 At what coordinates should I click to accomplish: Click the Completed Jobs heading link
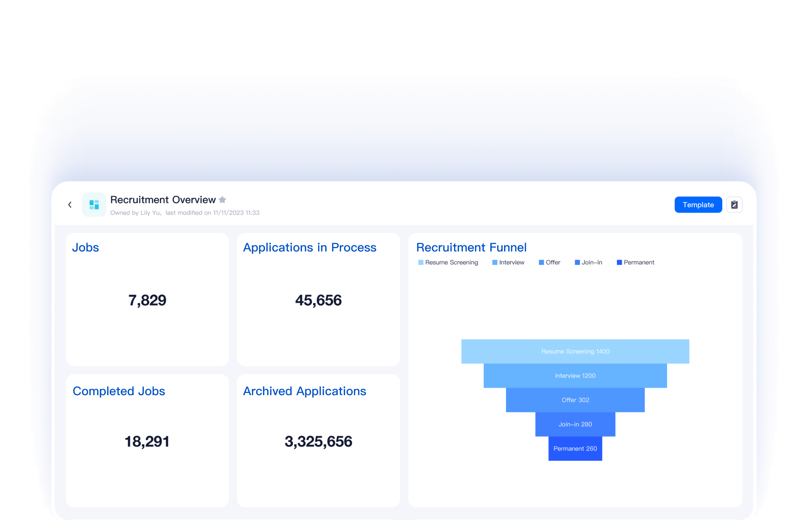[119, 391]
